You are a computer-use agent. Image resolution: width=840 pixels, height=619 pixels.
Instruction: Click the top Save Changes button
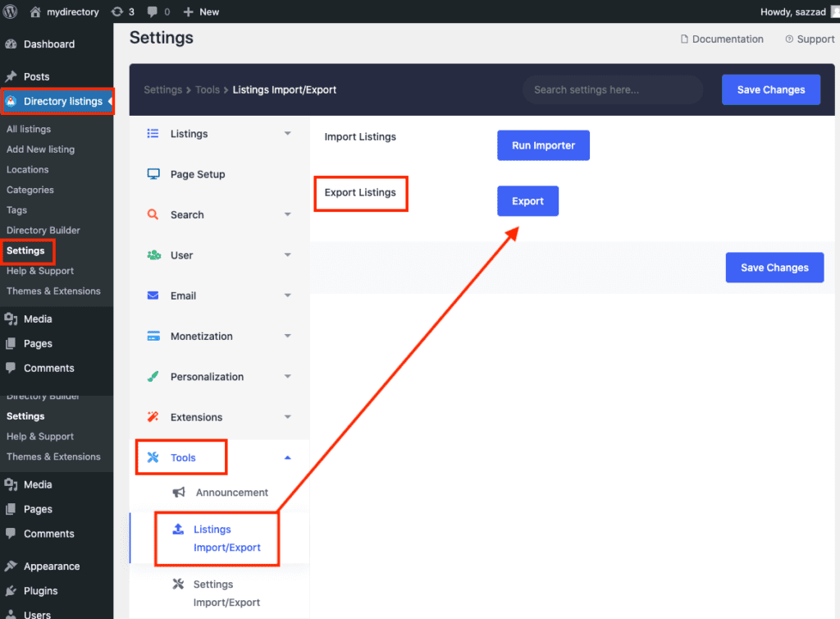[770, 89]
